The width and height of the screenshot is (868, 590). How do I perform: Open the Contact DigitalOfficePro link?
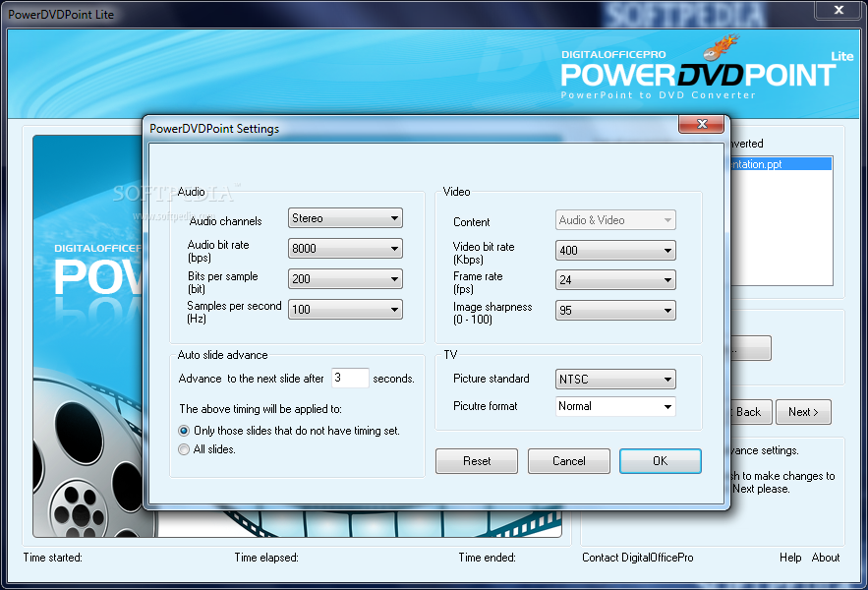coord(637,558)
